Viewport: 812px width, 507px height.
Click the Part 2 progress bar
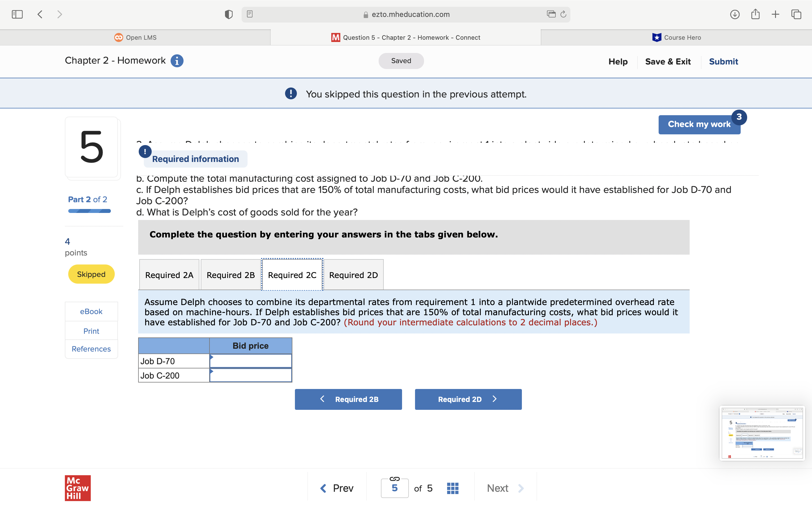(x=89, y=211)
